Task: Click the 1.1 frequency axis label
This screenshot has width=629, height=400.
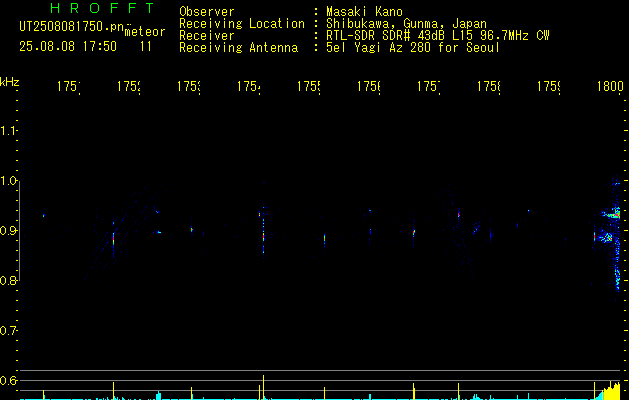Action: click(x=8, y=130)
